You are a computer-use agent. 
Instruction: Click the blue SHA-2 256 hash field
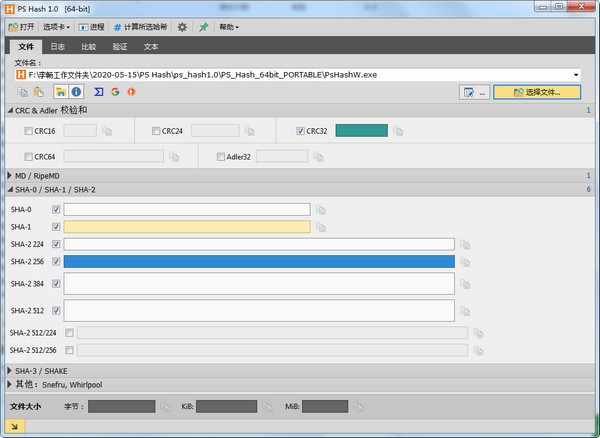point(259,262)
